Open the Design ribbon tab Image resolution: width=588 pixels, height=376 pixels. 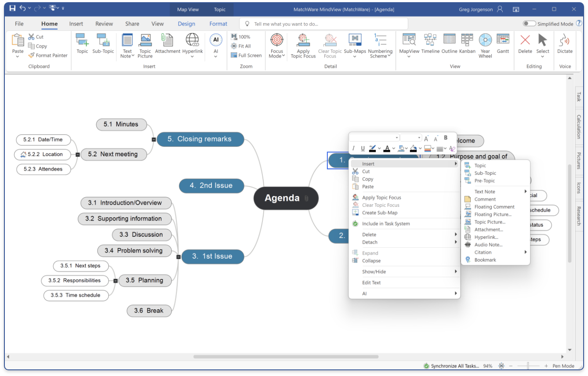click(x=186, y=24)
